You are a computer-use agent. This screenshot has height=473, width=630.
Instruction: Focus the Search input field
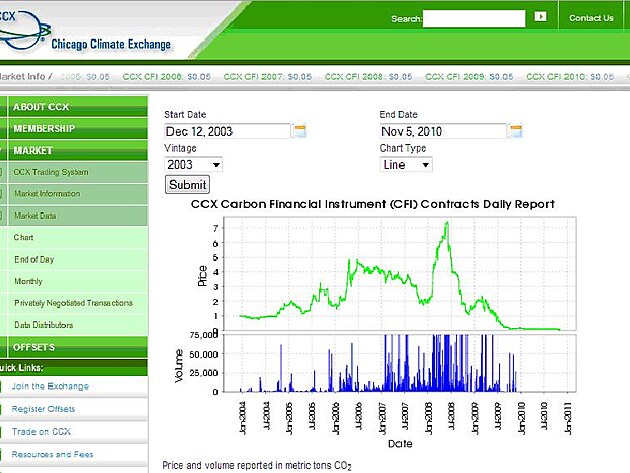coord(474,18)
